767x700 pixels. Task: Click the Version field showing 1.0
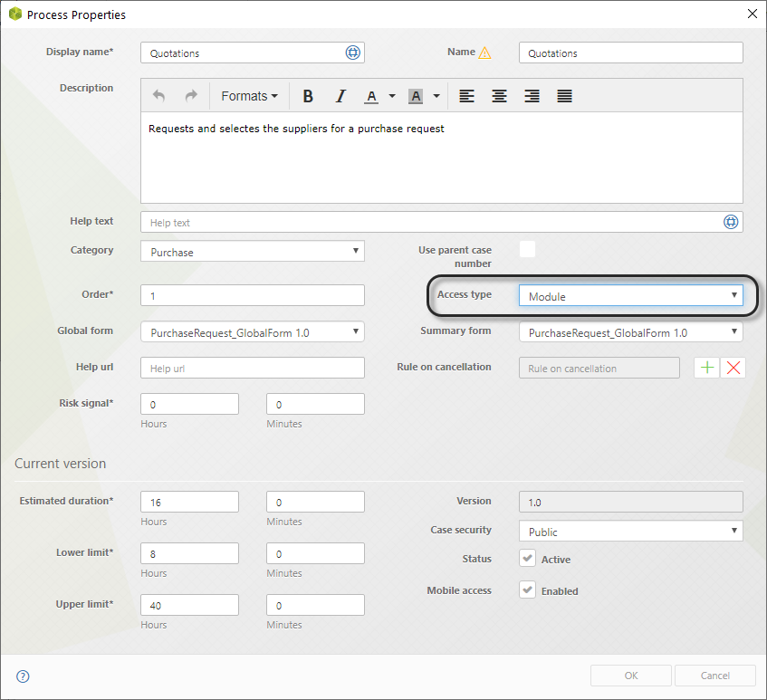point(630,502)
